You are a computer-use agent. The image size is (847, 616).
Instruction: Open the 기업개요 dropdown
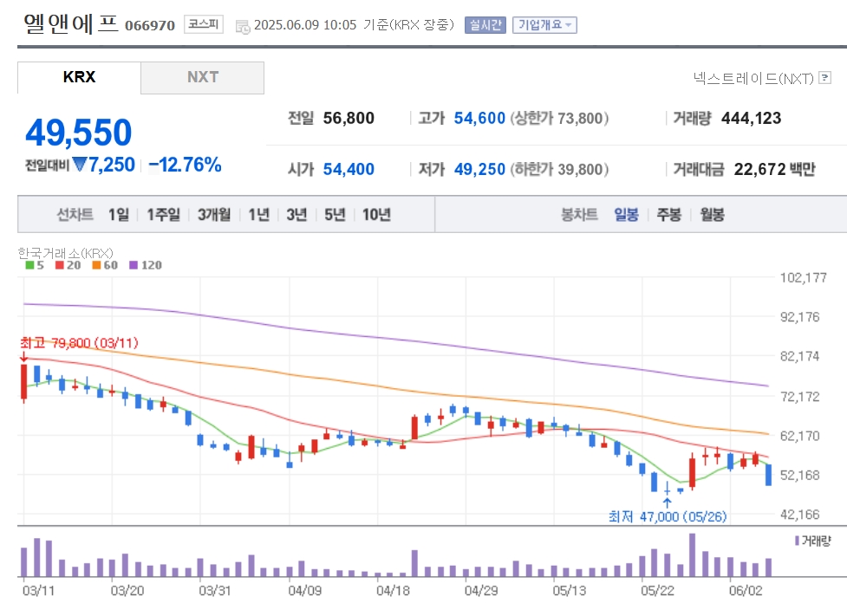[x=544, y=25]
